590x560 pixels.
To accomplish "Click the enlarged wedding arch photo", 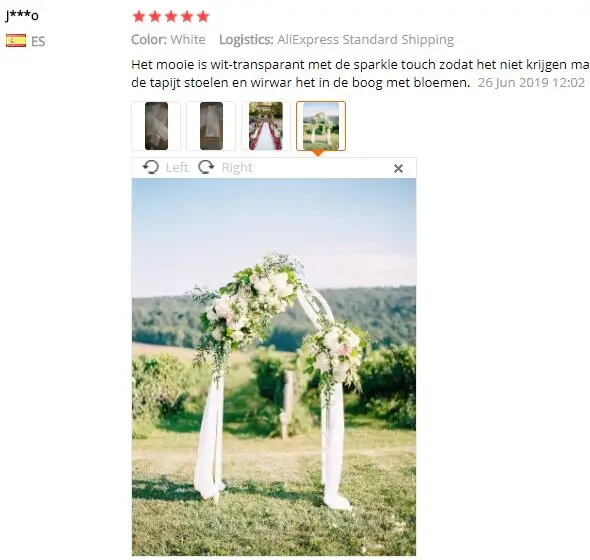I will pos(274,367).
